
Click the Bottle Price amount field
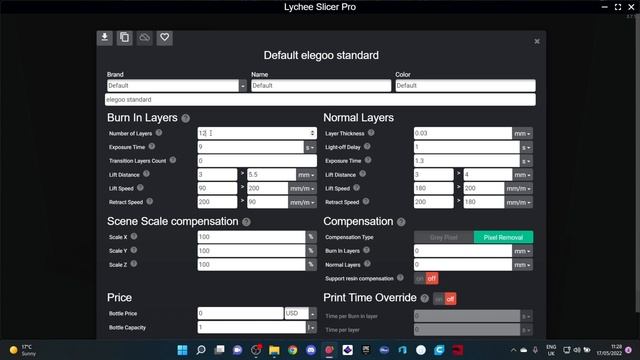click(240, 313)
